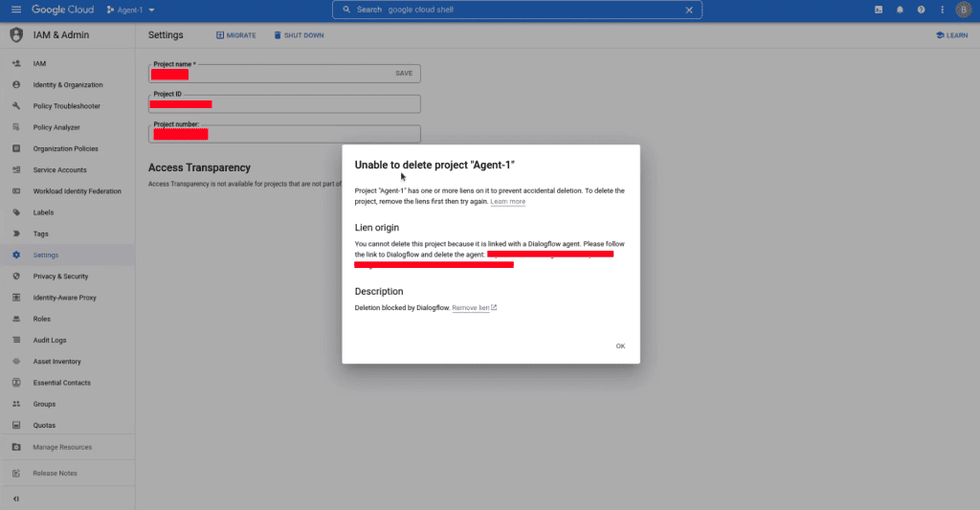This screenshot has height=510, width=980.
Task: Click the Settings gear icon in sidebar
Action: coord(16,255)
